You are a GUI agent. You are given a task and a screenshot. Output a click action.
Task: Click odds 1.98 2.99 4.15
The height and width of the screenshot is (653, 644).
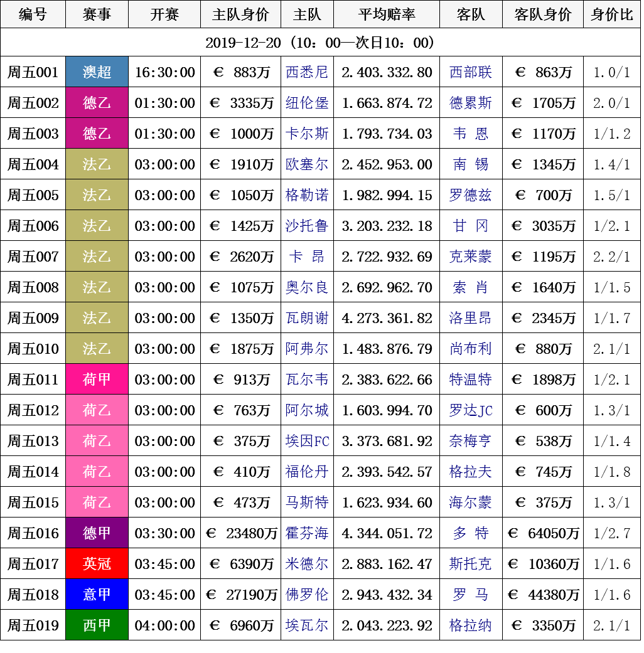(x=387, y=195)
